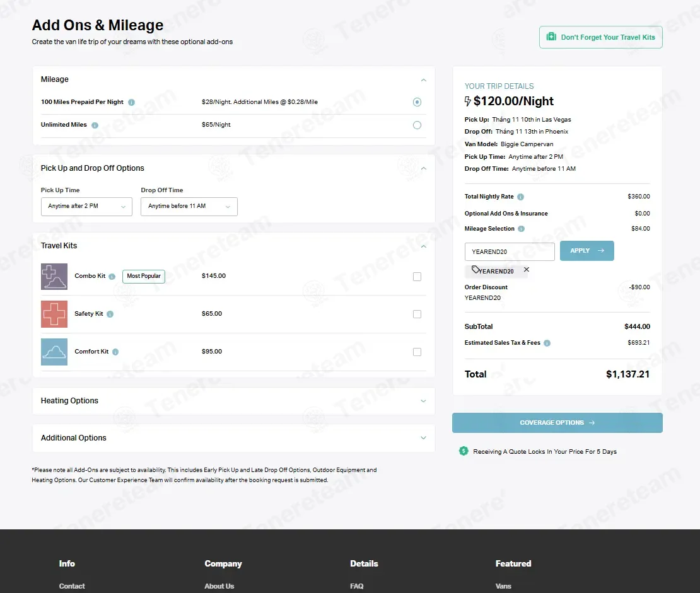This screenshot has width=700, height=593.
Task: Open the Pick Up Time dropdown
Action: click(86, 207)
